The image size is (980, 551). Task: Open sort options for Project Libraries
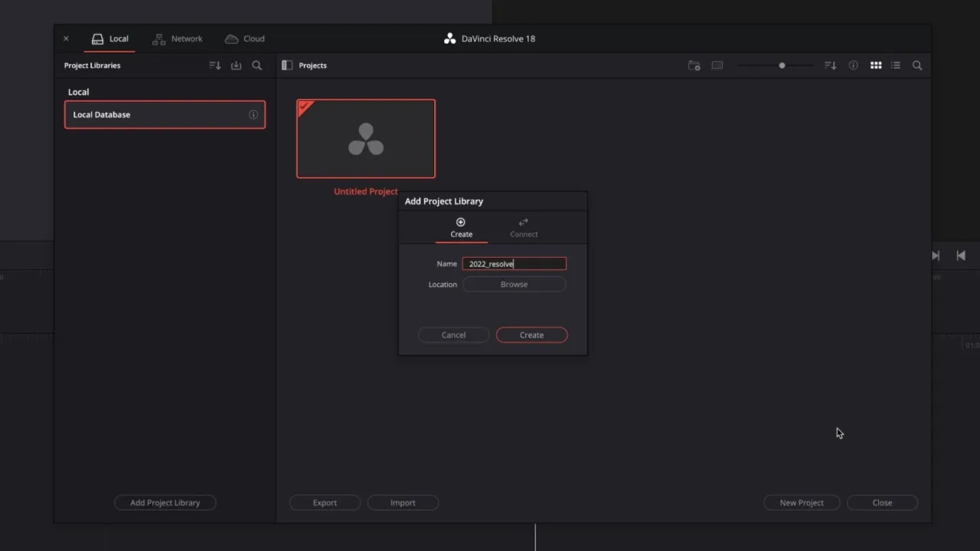coord(214,65)
